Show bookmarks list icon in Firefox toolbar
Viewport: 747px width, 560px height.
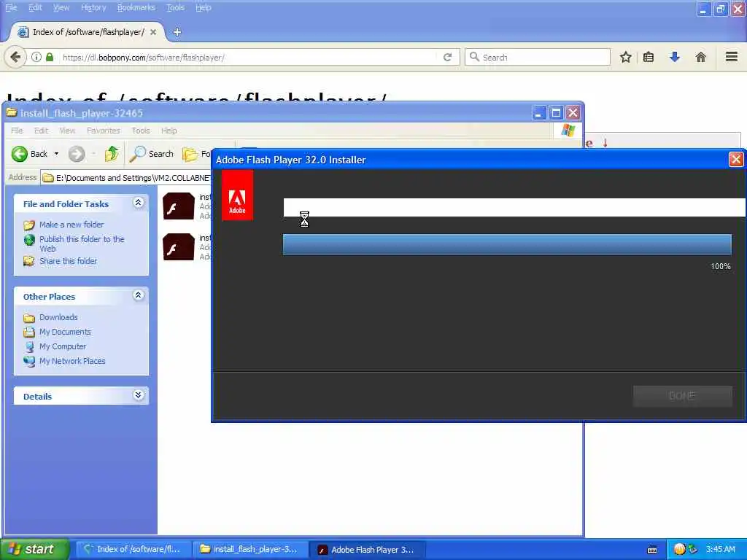coord(649,58)
